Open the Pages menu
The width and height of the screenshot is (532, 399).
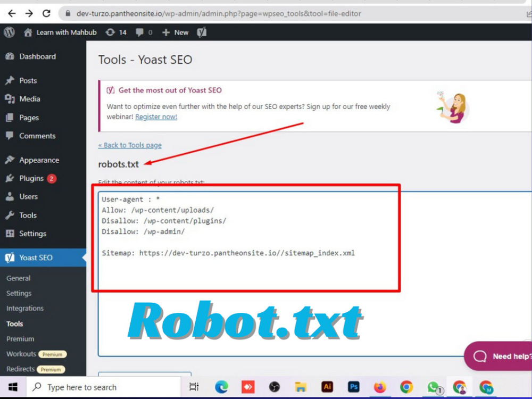tap(29, 118)
